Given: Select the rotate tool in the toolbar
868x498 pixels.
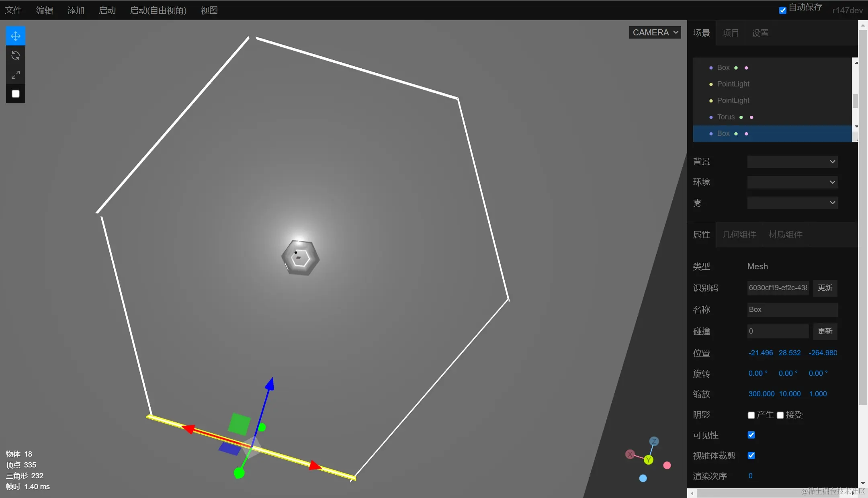Looking at the screenshot, I should (x=16, y=55).
